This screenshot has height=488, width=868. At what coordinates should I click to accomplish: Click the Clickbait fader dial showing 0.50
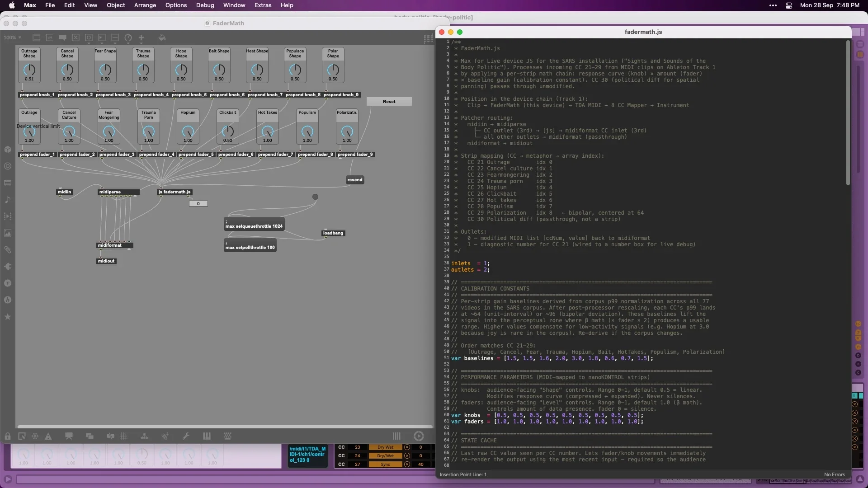coord(227,131)
